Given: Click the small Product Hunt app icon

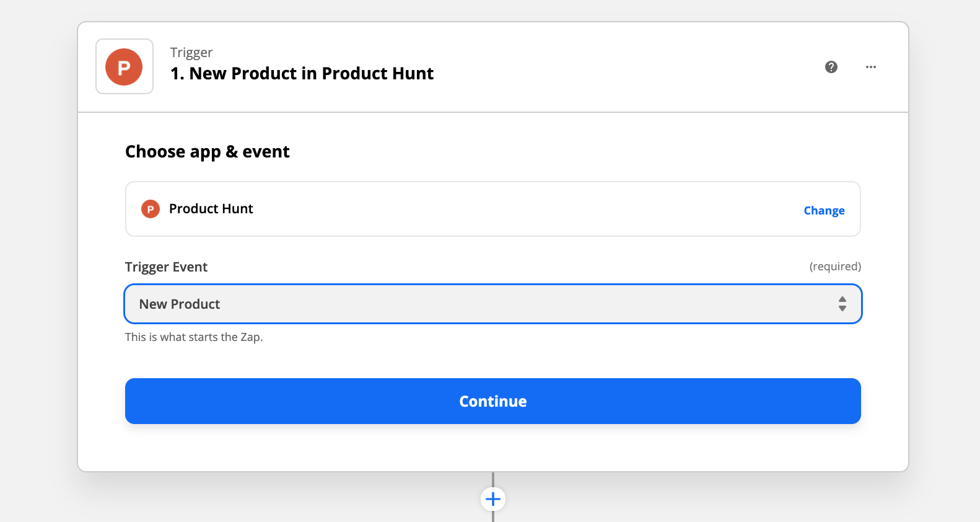Looking at the screenshot, I should pos(150,210).
